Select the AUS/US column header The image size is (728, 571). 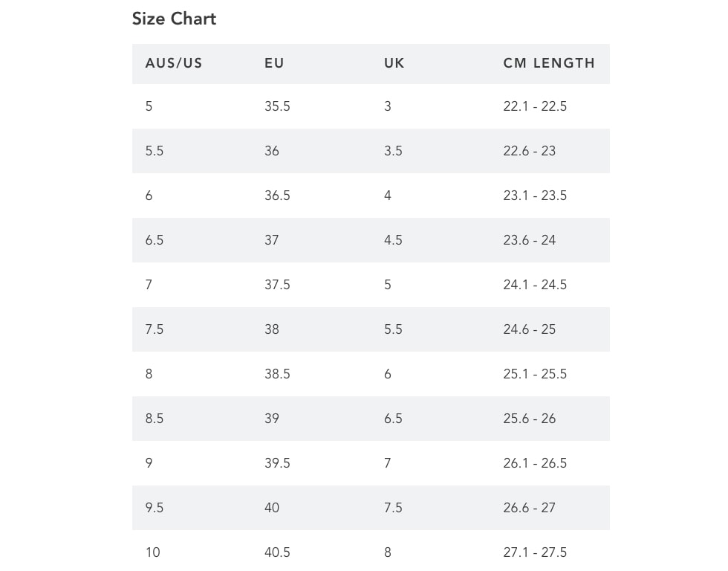click(x=174, y=63)
